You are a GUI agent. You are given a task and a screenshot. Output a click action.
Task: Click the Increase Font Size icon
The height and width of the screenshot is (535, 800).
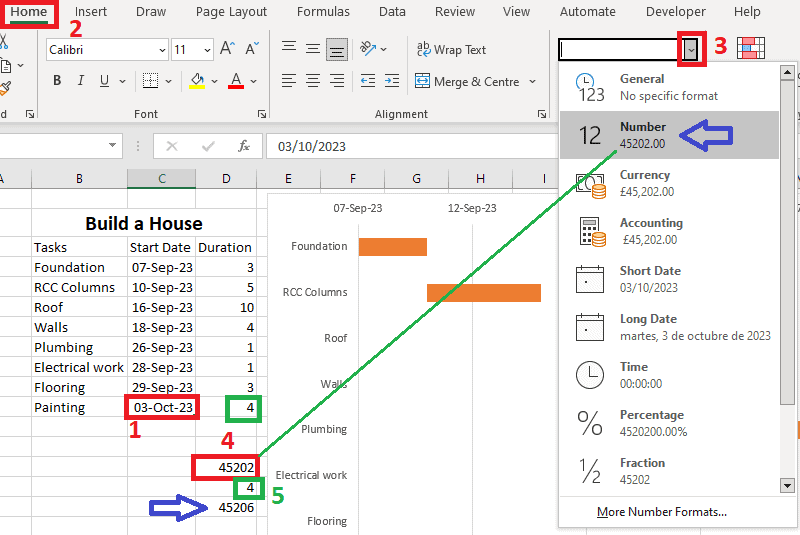pos(227,49)
